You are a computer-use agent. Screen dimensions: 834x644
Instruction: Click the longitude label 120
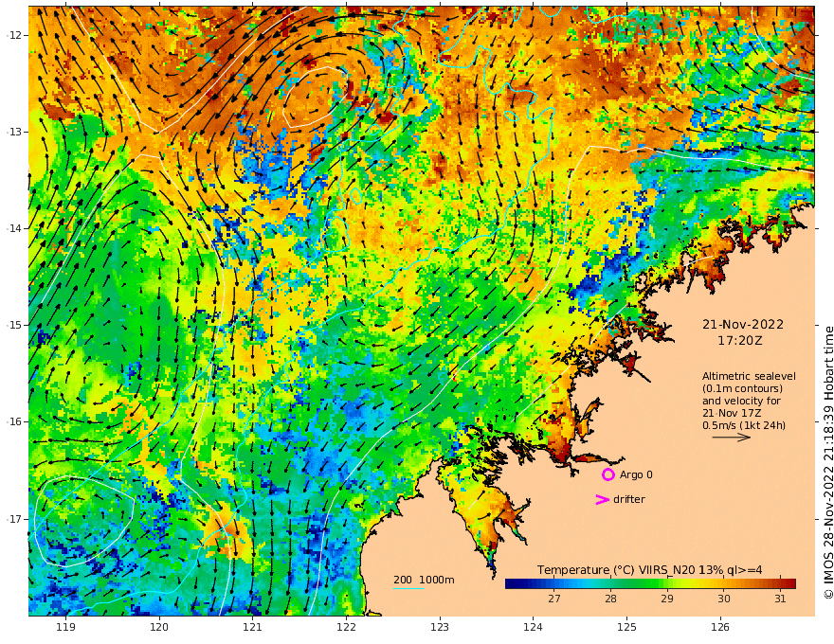[x=159, y=627]
